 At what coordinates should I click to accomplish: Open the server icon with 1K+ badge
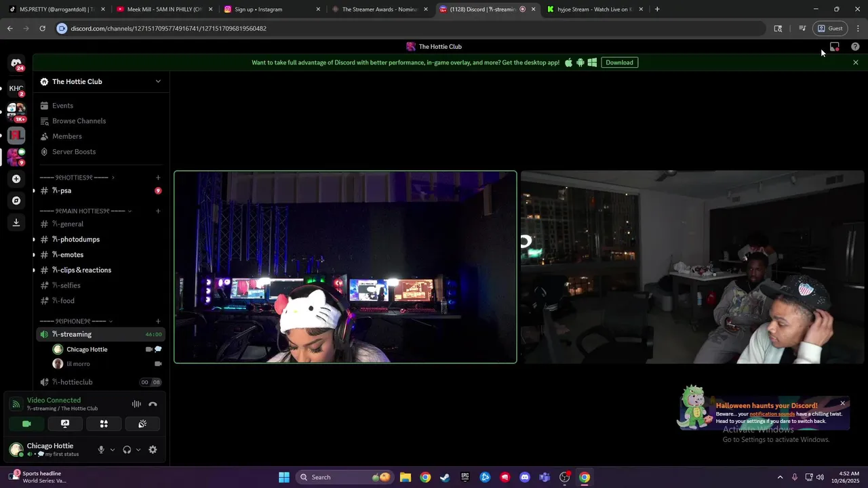pyautogui.click(x=16, y=112)
